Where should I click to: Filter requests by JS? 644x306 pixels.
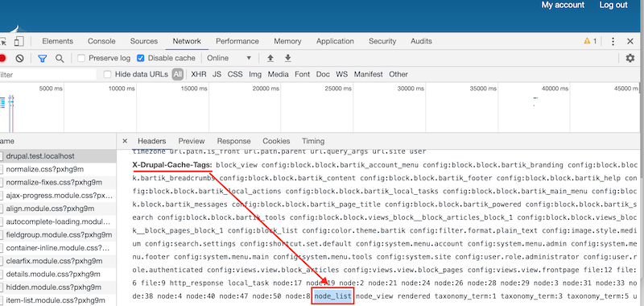click(x=217, y=74)
